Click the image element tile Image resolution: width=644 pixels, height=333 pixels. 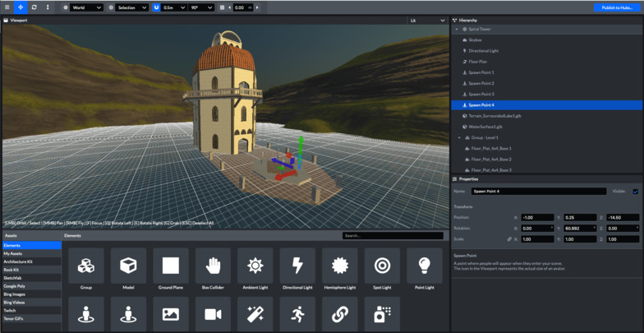[171, 314]
